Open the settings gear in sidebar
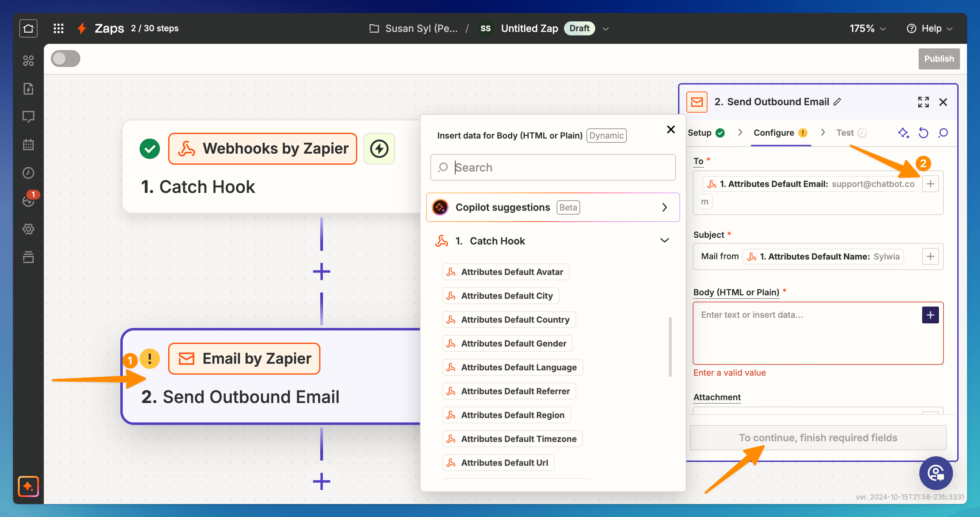 tap(28, 229)
